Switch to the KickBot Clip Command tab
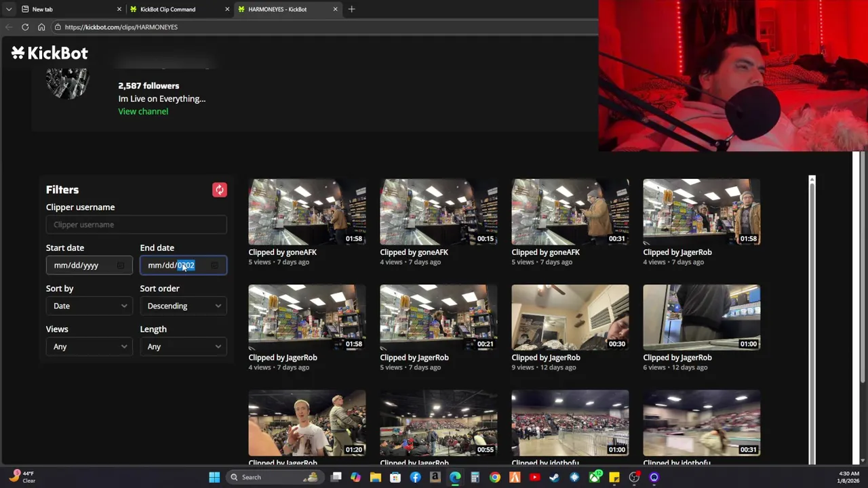The height and width of the screenshot is (488, 868). point(179,9)
